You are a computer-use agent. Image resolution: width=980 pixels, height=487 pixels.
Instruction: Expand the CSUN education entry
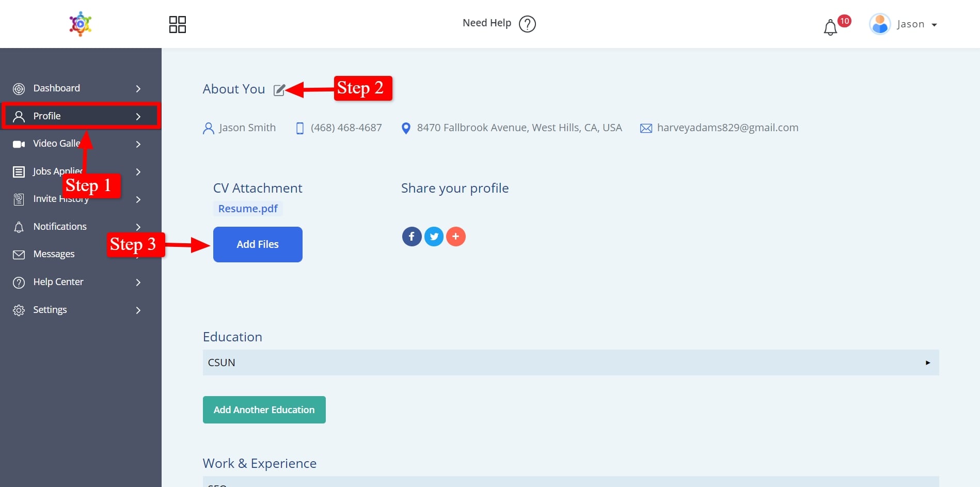(x=927, y=363)
